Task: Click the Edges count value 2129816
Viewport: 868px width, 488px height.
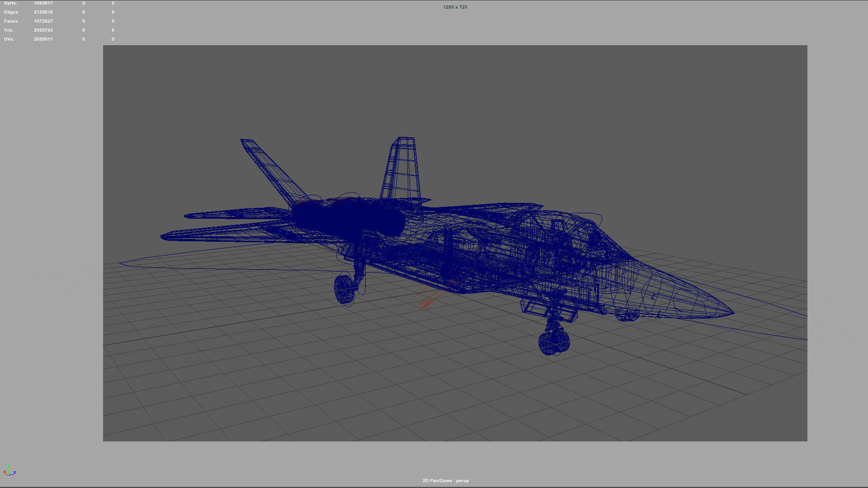Action: [x=43, y=12]
